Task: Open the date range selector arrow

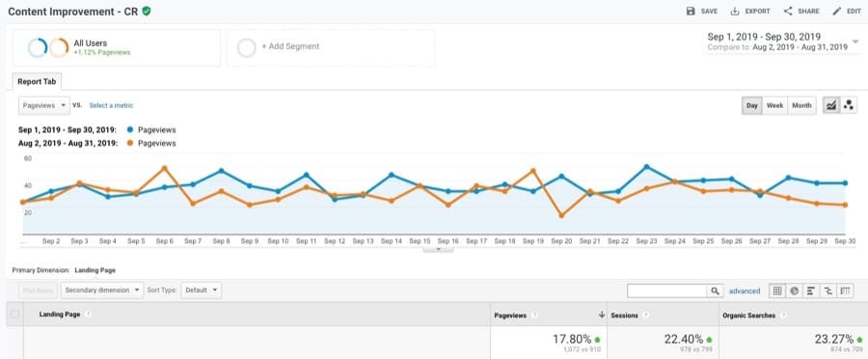Action: 855,41
